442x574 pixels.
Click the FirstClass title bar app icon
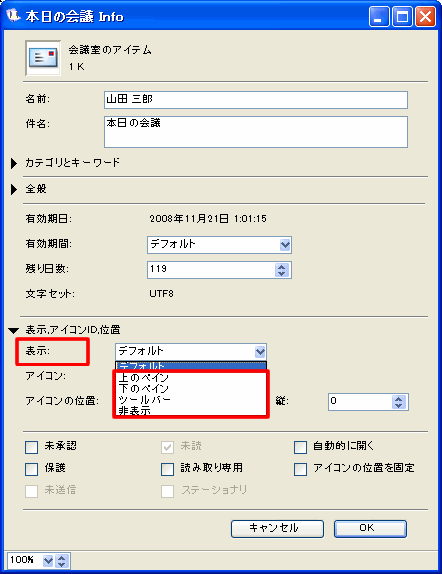click(14, 16)
